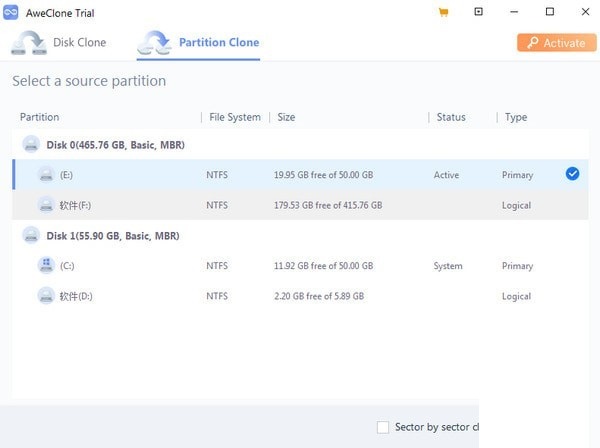Sort by the Partition column header

[x=40, y=117]
